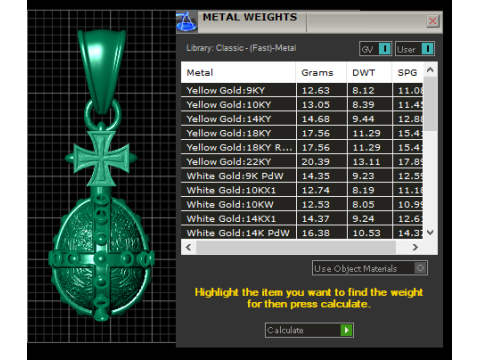The width and height of the screenshot is (480, 360).
Task: Select the Yellow Gold:10KY row
Action: (302, 105)
